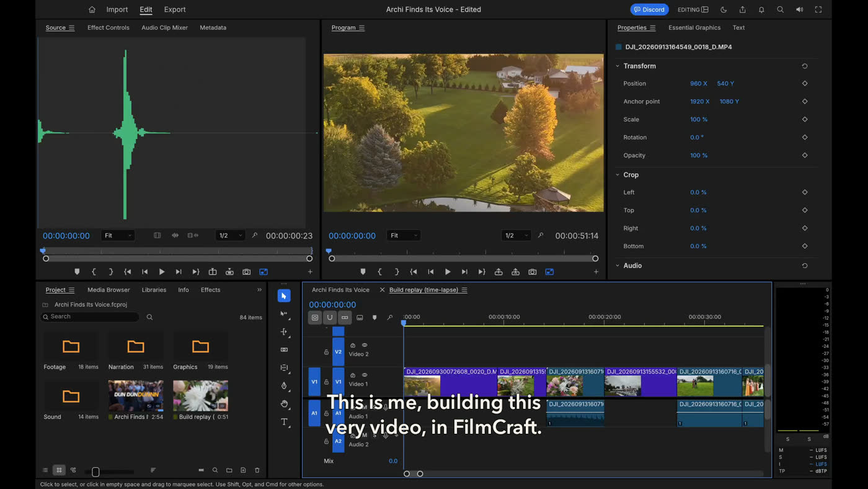
Task: Click Mark In brace in Source monitor
Action: (x=94, y=272)
